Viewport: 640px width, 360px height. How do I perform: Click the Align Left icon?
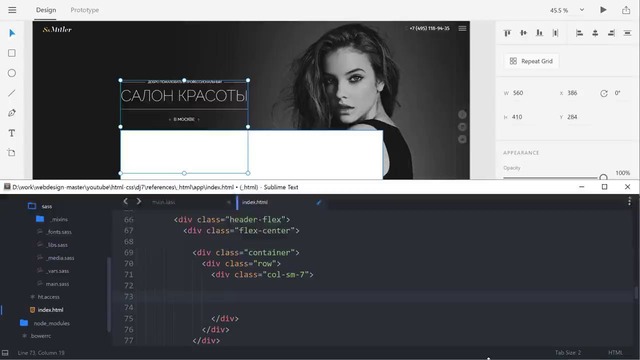click(x=579, y=33)
